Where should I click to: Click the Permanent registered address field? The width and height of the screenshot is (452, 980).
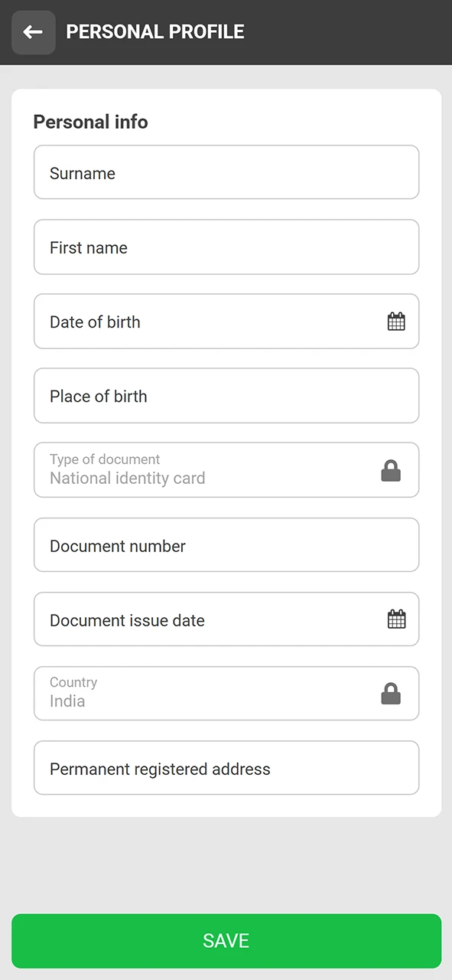click(226, 768)
